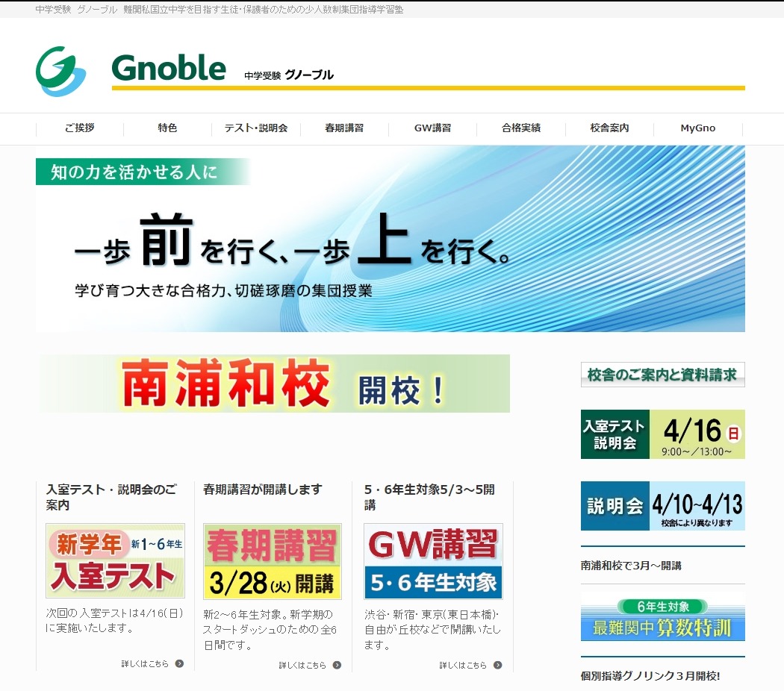Viewport: 784px width, 691px height.
Task: Click the arrow icon beside first 詳しくはこちら link
Action: click(x=178, y=664)
